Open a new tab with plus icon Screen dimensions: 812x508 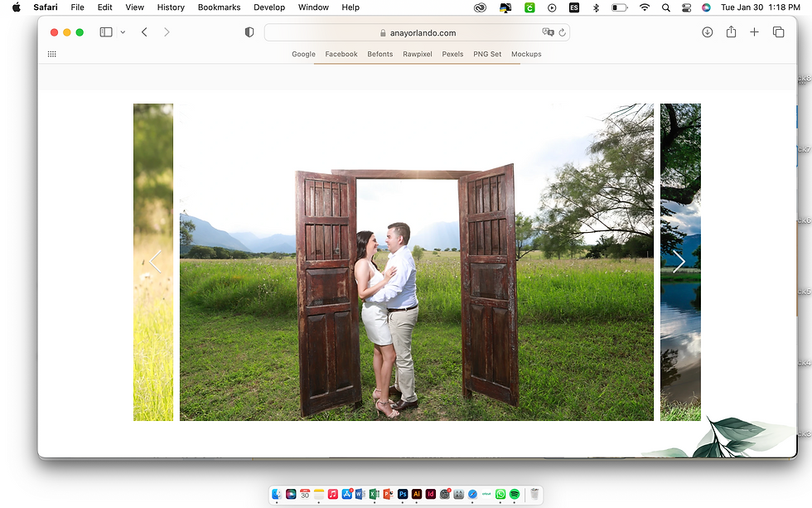[x=755, y=32]
